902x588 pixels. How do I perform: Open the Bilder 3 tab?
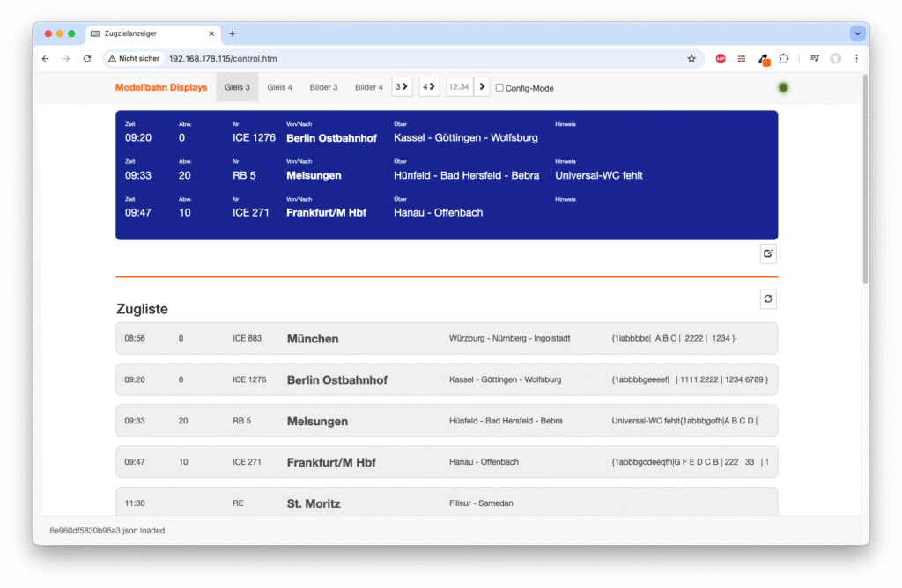(x=323, y=87)
